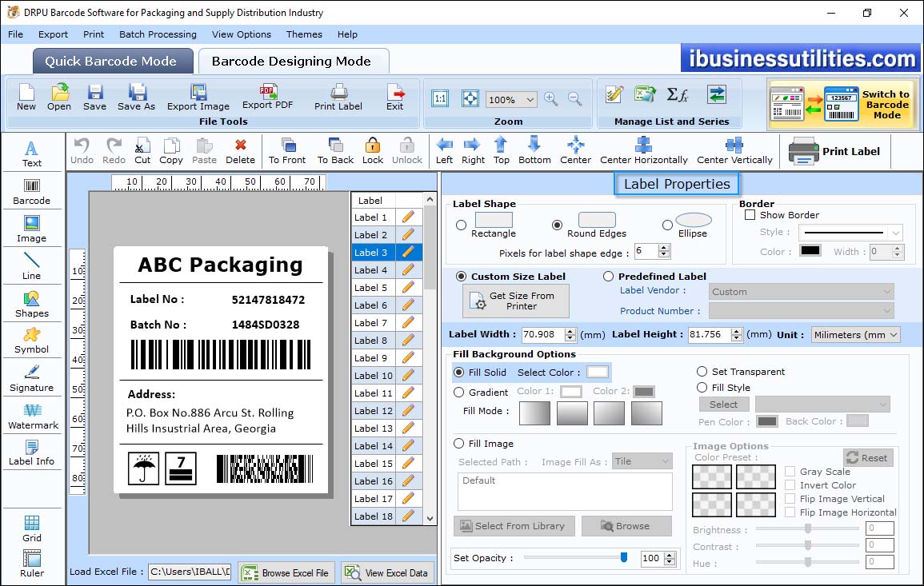Set zoom to 1:1 actual size
The height and width of the screenshot is (586, 924).
click(440, 99)
